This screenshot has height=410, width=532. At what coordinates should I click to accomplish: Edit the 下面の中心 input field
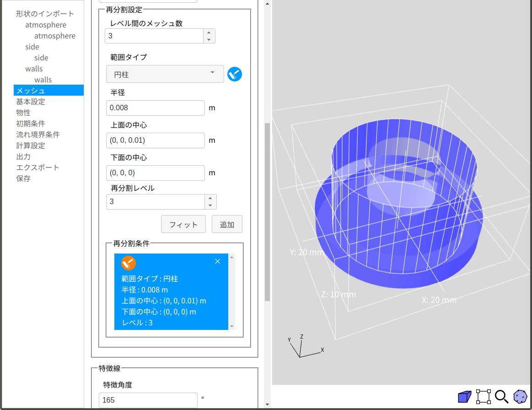click(156, 173)
